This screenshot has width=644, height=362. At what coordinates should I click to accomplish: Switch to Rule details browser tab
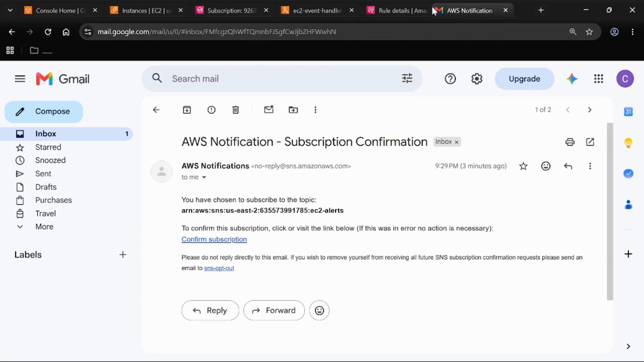coord(397,10)
